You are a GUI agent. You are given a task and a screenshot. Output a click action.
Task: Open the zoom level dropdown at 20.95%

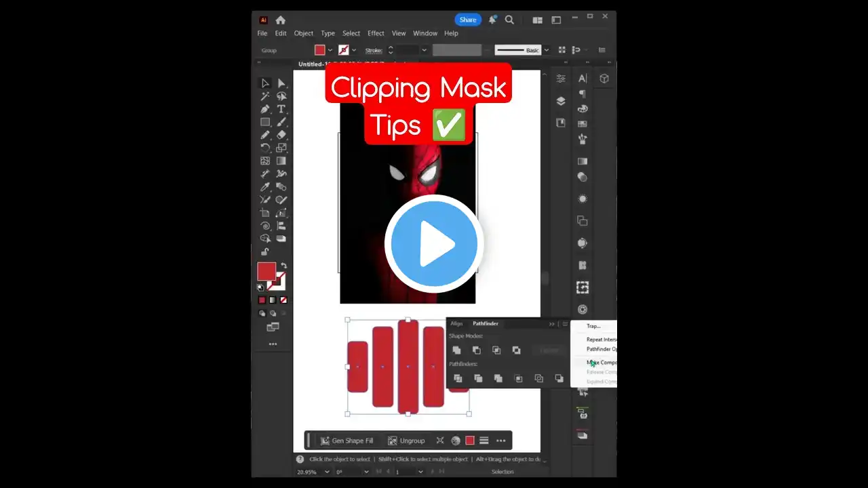[x=326, y=472]
